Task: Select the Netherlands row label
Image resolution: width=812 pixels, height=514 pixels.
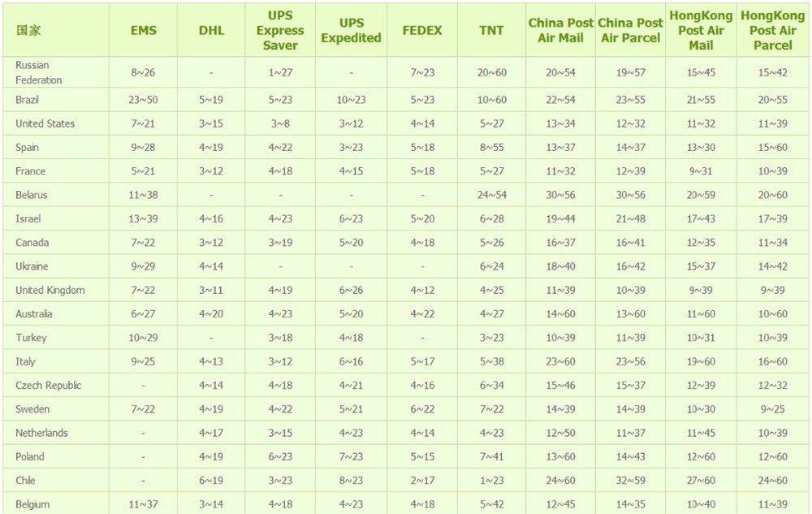Action: [41, 433]
